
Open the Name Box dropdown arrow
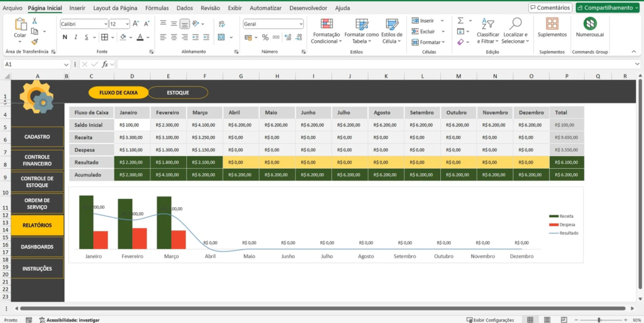tap(67, 64)
